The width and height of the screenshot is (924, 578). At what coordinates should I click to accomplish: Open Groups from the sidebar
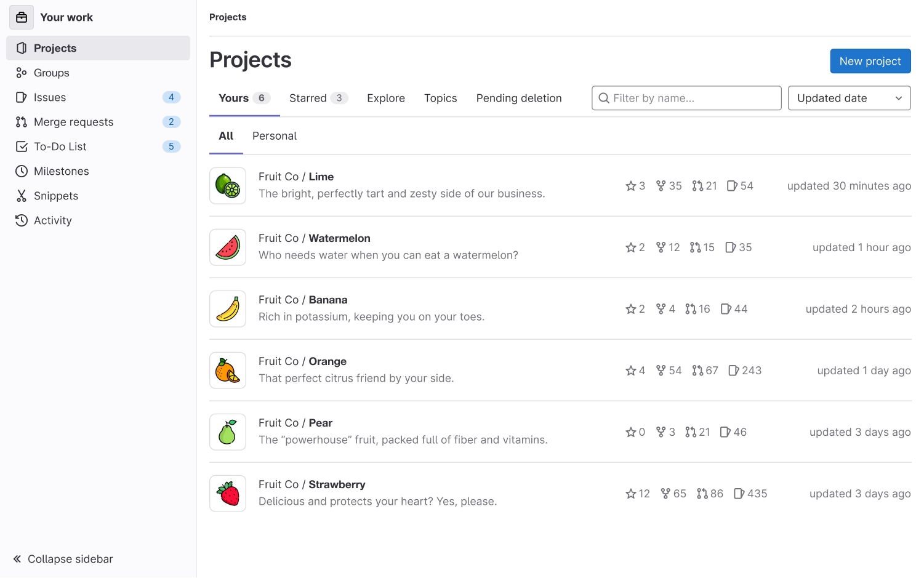(x=51, y=73)
